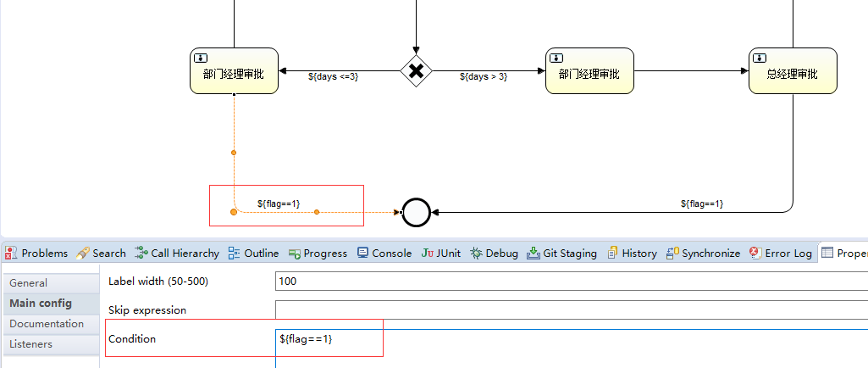Click the Git Staging icon
The width and height of the screenshot is (868, 368).
click(534, 254)
